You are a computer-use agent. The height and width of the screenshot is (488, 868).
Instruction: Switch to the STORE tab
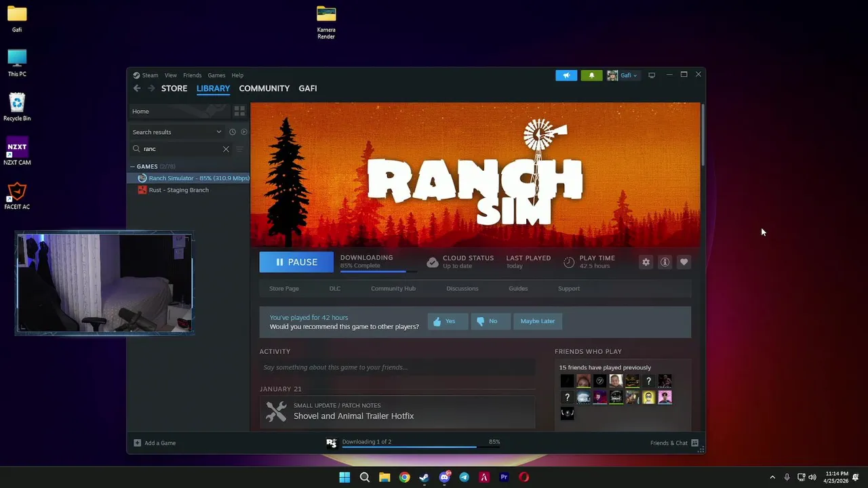pyautogui.click(x=174, y=88)
